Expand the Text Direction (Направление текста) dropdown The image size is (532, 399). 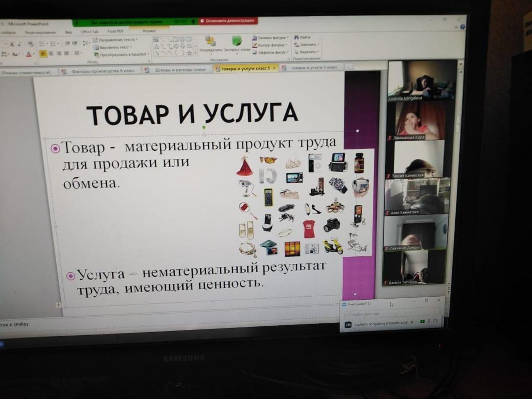137,39
